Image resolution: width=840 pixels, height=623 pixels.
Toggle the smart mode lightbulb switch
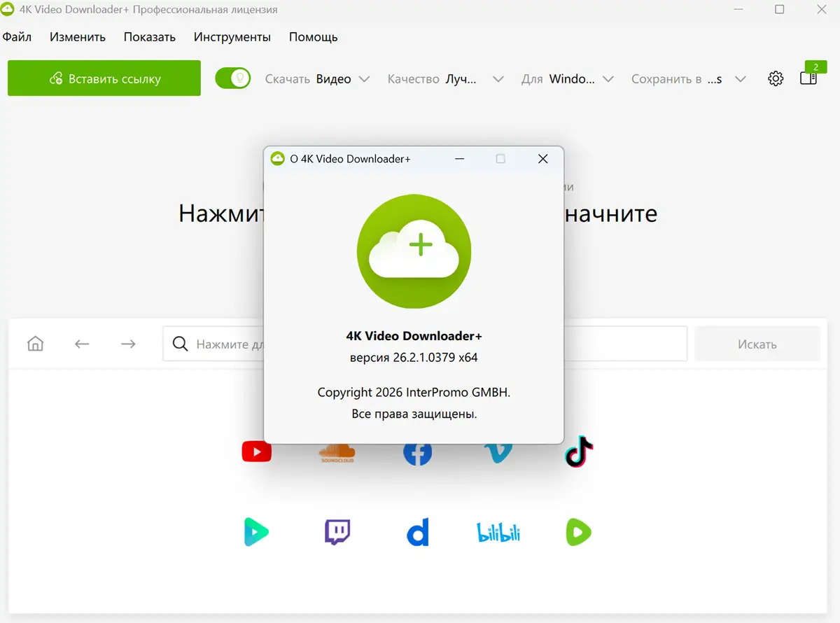point(232,78)
